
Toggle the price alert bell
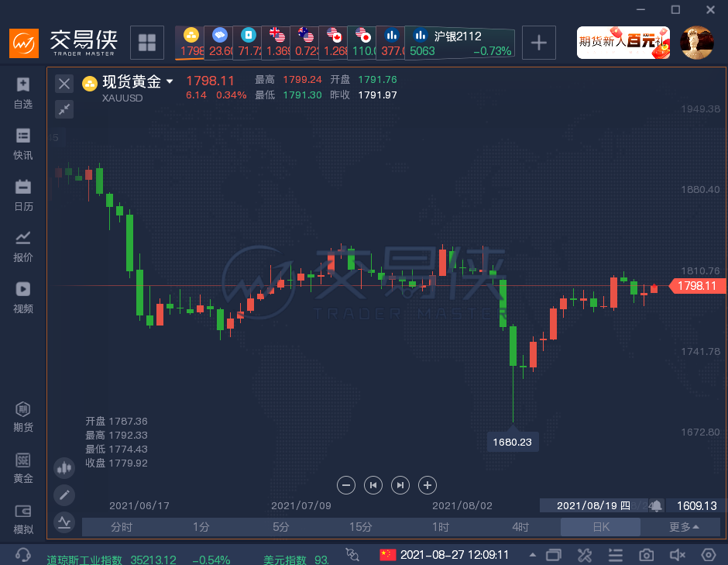[656, 505]
